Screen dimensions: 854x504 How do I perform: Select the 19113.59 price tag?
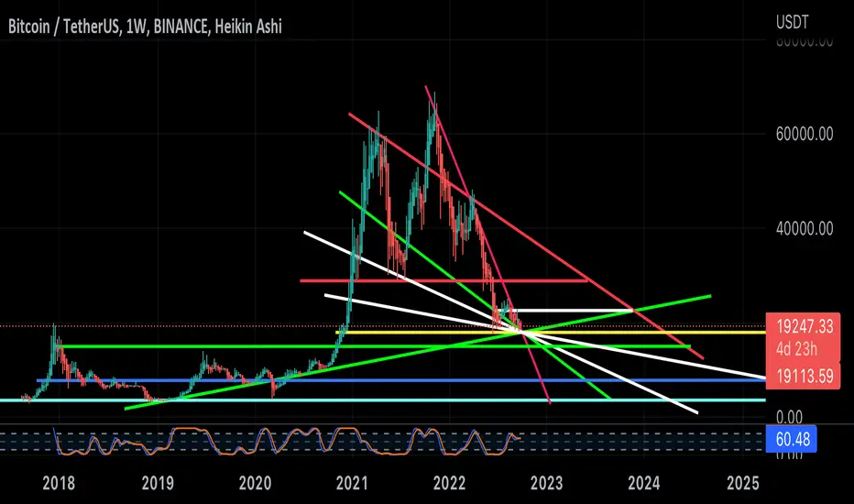point(805,377)
